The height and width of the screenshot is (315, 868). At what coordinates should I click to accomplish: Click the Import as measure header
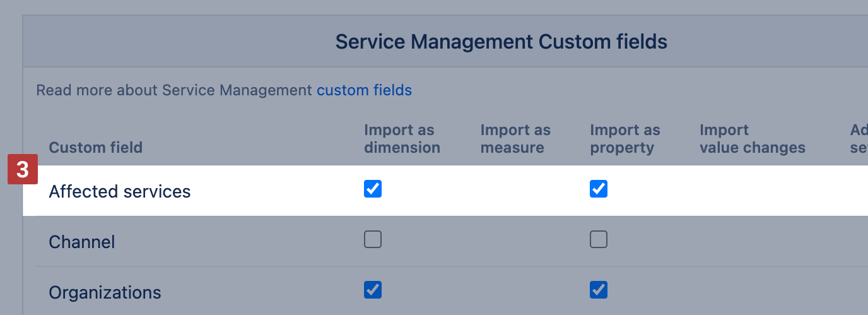coord(515,139)
